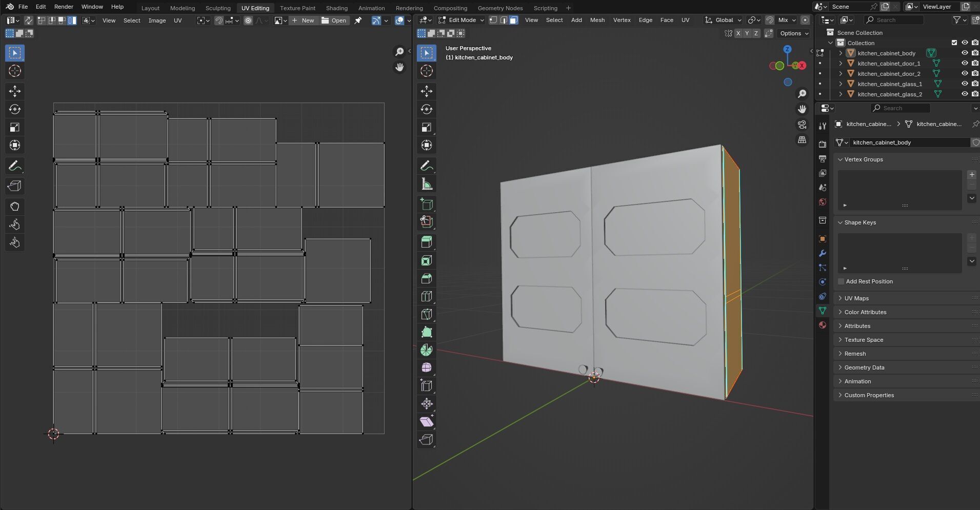Select the UV editor Pinch tool
The height and width of the screenshot is (510, 980).
[14, 242]
